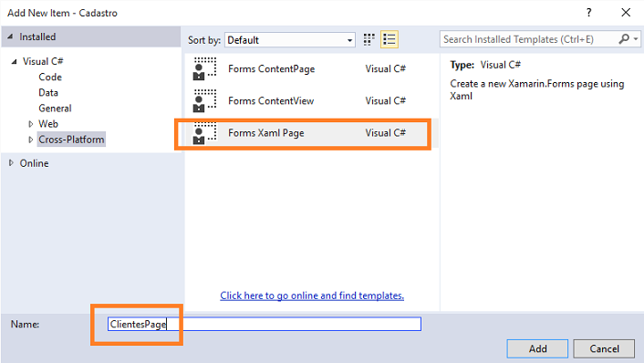
Task: Click the Name field containing ClientesPage
Action: point(265,324)
